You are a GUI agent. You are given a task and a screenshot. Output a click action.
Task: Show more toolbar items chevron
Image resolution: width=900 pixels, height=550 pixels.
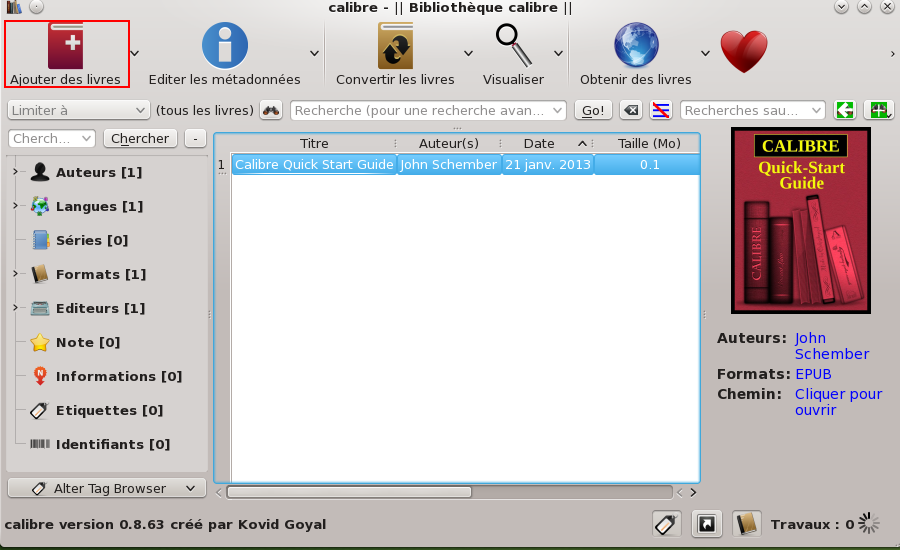[x=892, y=54]
